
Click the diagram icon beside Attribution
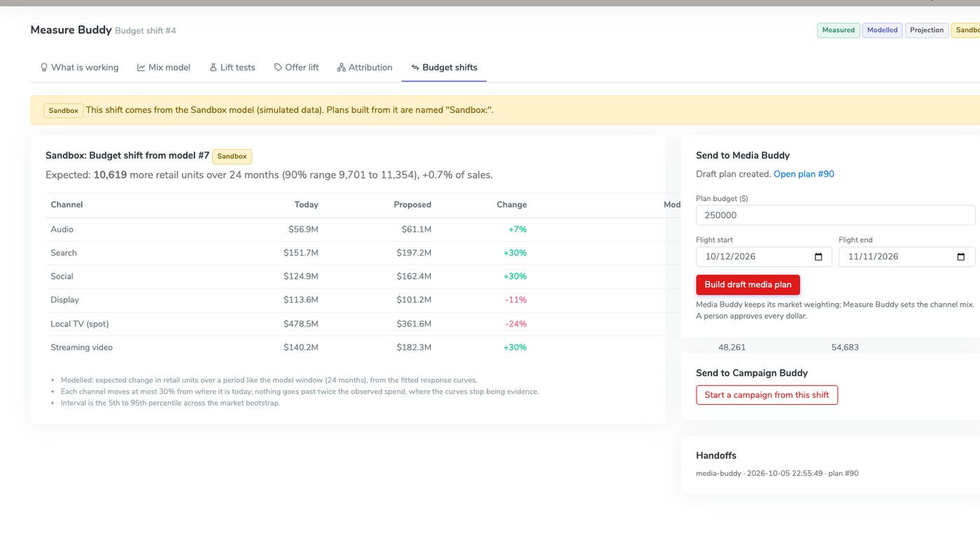click(x=342, y=67)
